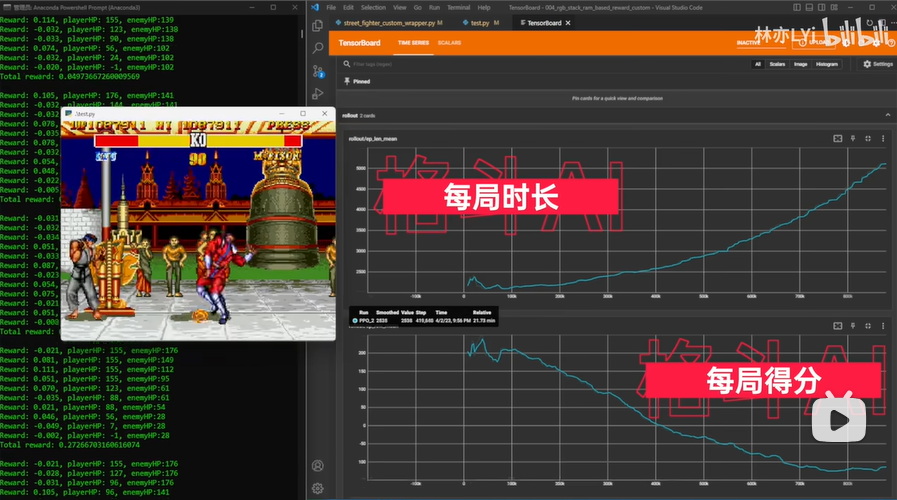
Task: Click 'Total reward: 0.04973667260009569' terminal line
Action: click(x=70, y=76)
